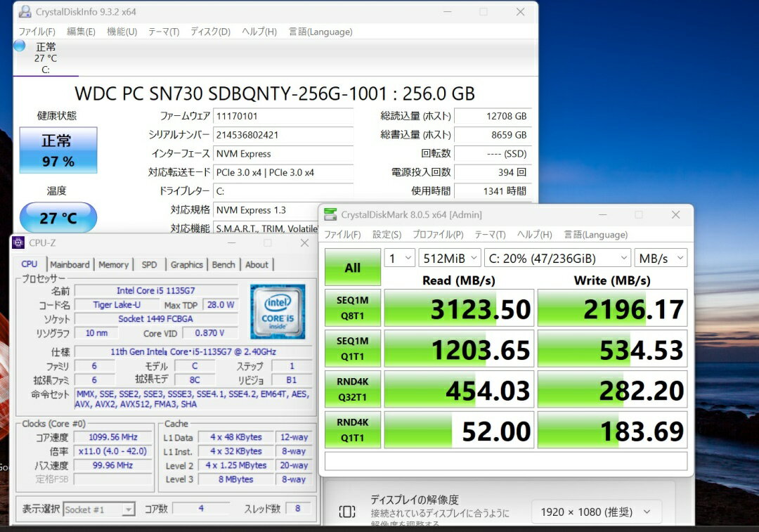Click the blue 正常 97% health status box

point(58,150)
